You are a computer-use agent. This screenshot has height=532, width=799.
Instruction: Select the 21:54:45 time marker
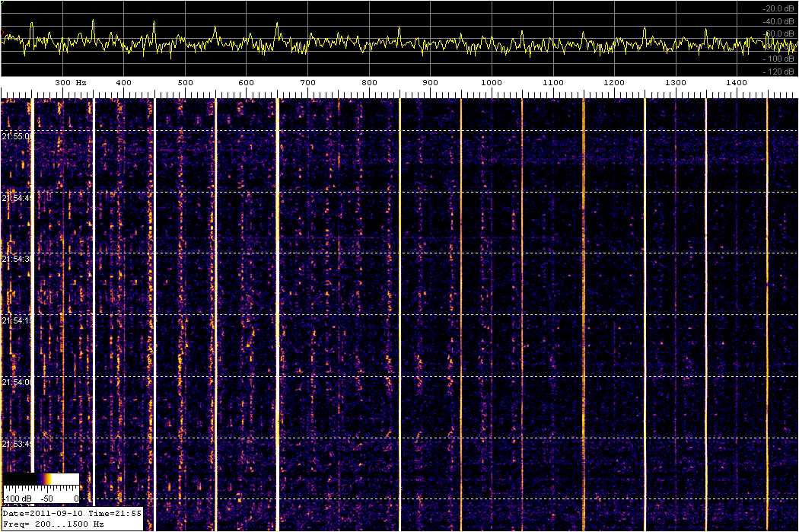(x=17, y=198)
